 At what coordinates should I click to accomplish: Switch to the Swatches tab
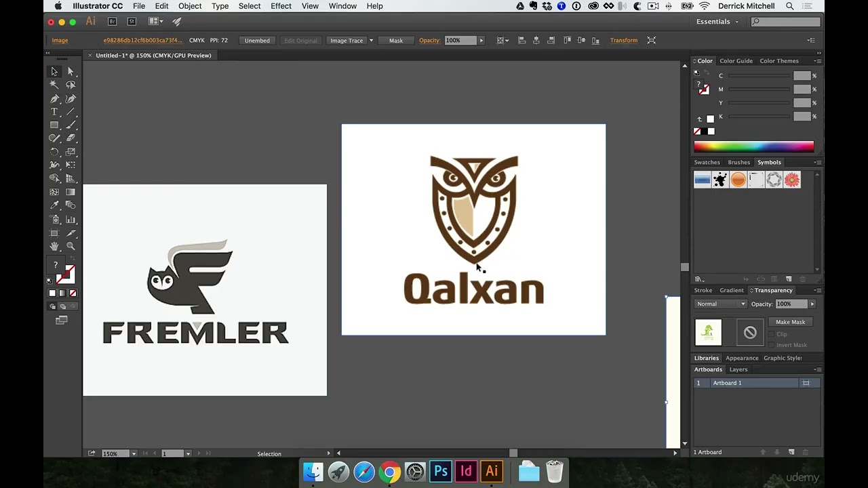[707, 163]
